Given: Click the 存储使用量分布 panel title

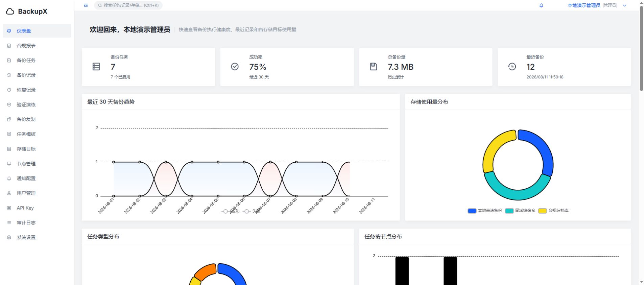Looking at the screenshot, I should tap(429, 102).
